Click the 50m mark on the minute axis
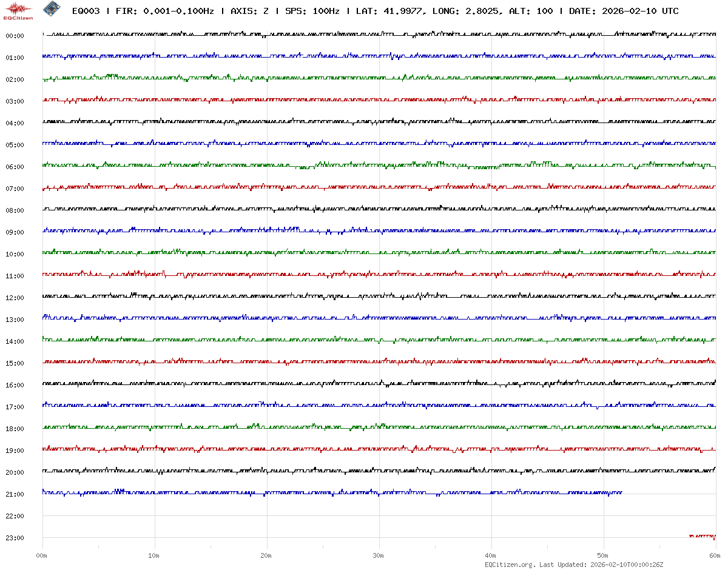728x570 pixels. coord(603,555)
